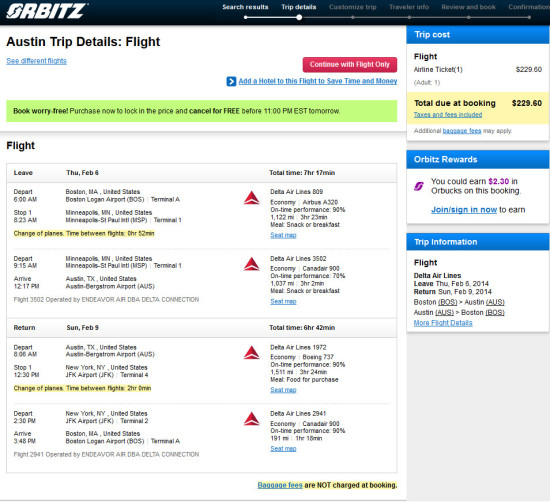Click Continue with Flight Only button
Viewport: 550px width, 502px height.
tap(350, 65)
